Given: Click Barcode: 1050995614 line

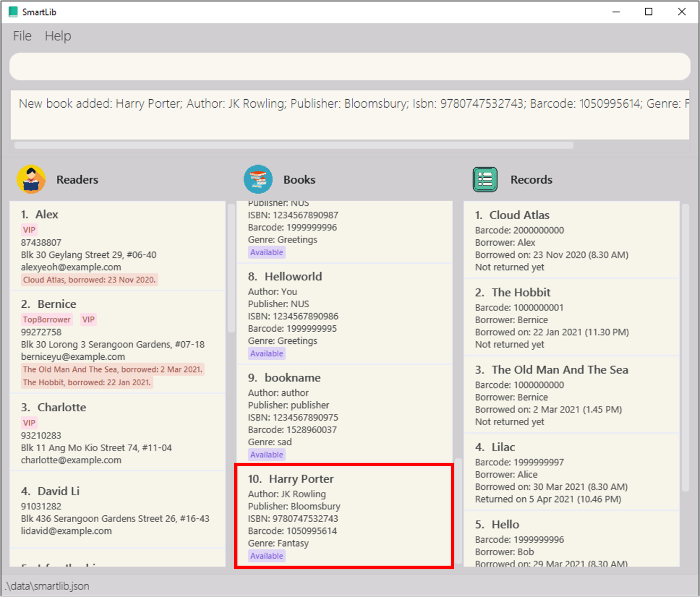Looking at the screenshot, I should coord(293,531).
